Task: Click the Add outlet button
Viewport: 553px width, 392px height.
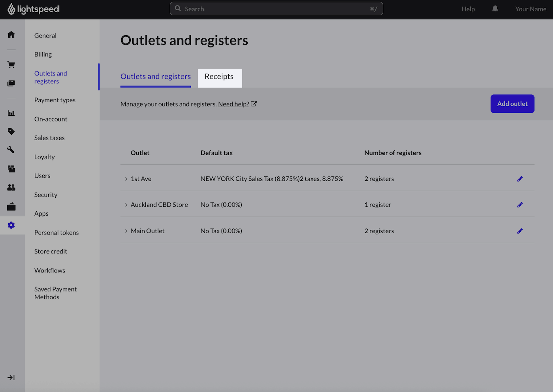Action: pos(512,104)
